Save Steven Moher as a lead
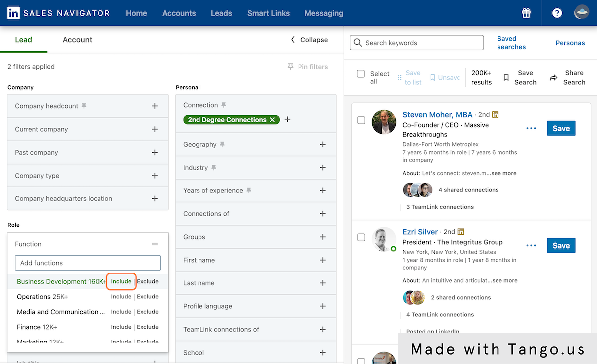Image resolution: width=597 pixels, height=364 pixels. pyautogui.click(x=561, y=128)
